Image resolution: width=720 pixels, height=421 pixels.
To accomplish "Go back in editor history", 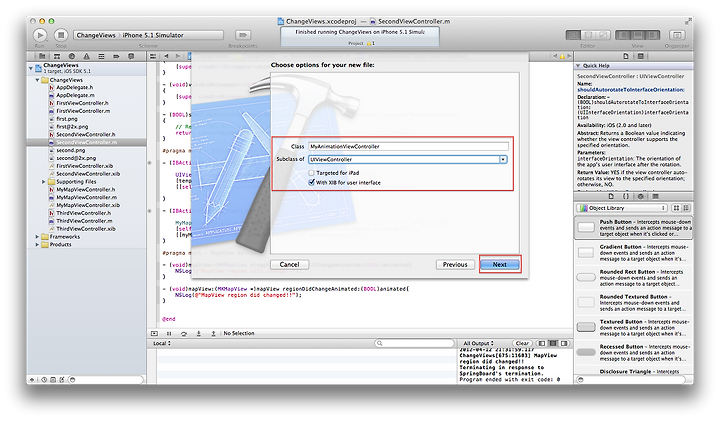I will [x=166, y=56].
